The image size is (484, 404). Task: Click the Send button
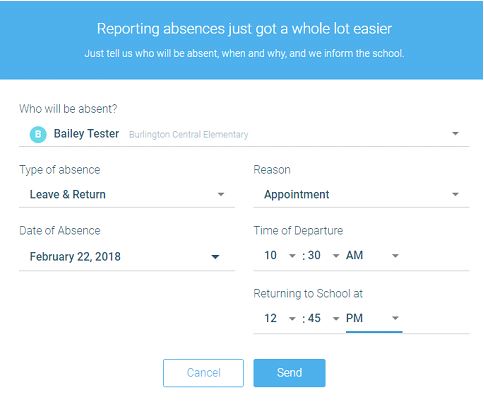[x=289, y=373]
